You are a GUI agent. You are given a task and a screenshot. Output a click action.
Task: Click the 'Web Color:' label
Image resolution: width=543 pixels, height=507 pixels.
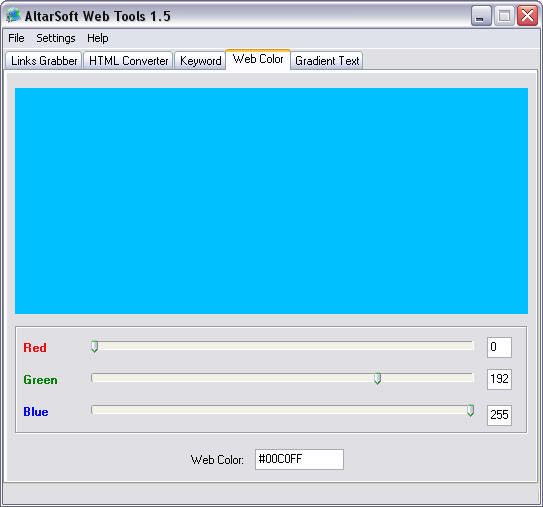[217, 460]
